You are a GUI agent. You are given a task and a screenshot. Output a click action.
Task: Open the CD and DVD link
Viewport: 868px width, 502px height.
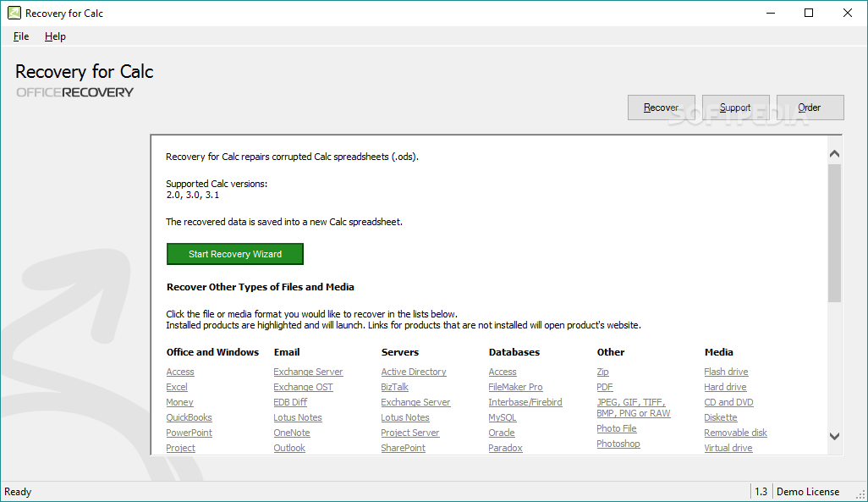728,402
